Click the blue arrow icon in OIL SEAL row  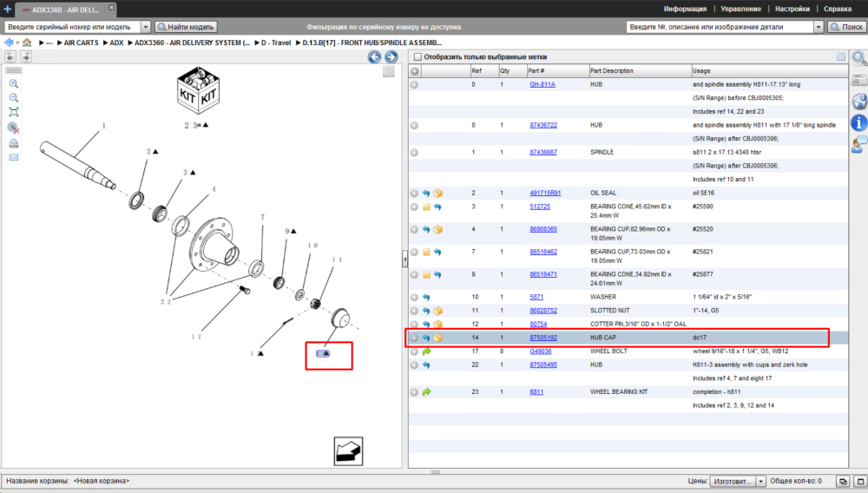[x=426, y=193]
